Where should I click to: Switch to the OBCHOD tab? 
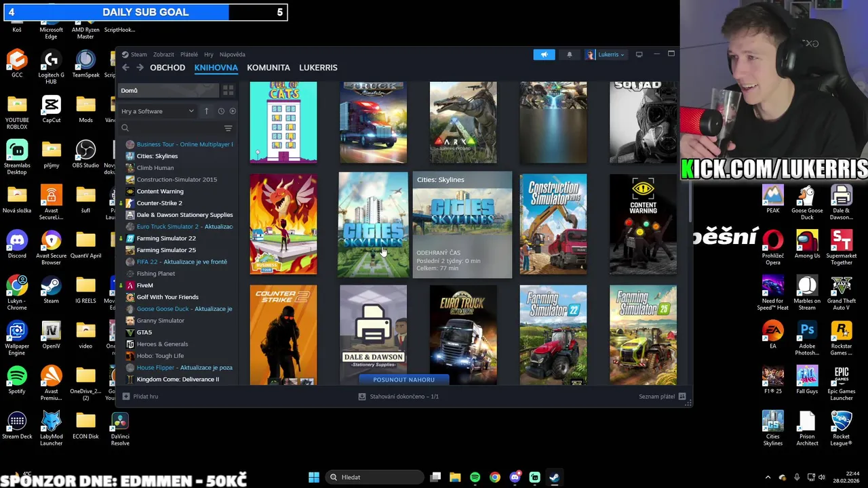tap(167, 68)
